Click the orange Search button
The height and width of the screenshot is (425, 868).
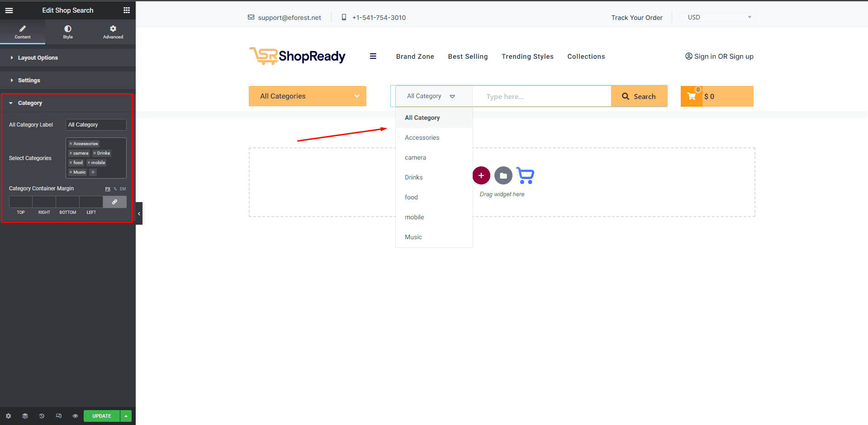pyautogui.click(x=639, y=96)
